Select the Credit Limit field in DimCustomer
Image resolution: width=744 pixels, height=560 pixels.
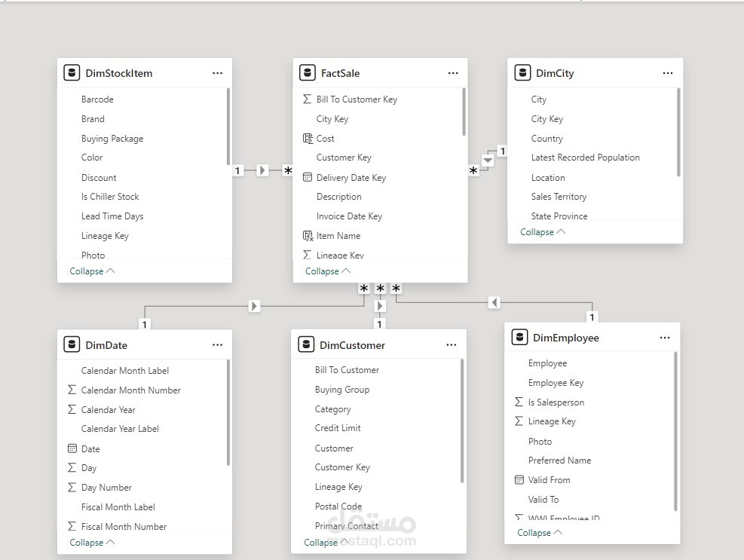pos(338,428)
